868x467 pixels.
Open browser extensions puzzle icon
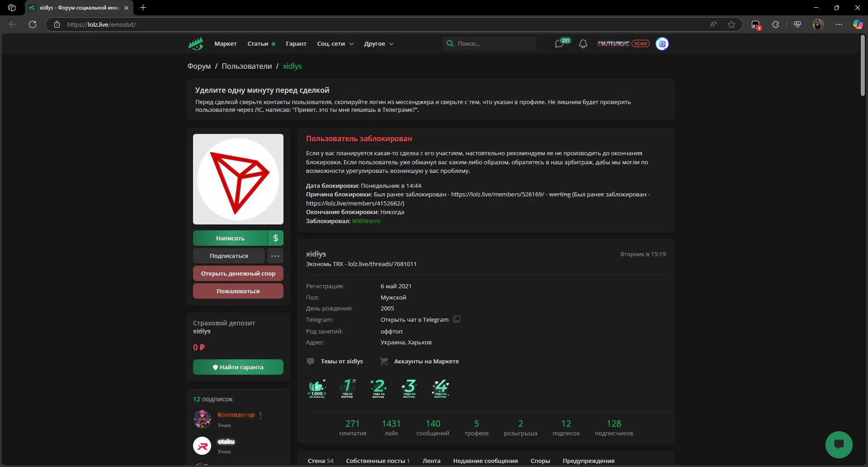776,24
